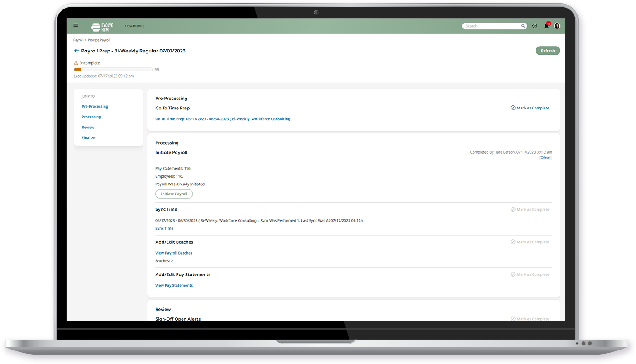The width and height of the screenshot is (636, 364).
Task: Jump to the Review section
Action: pos(88,127)
